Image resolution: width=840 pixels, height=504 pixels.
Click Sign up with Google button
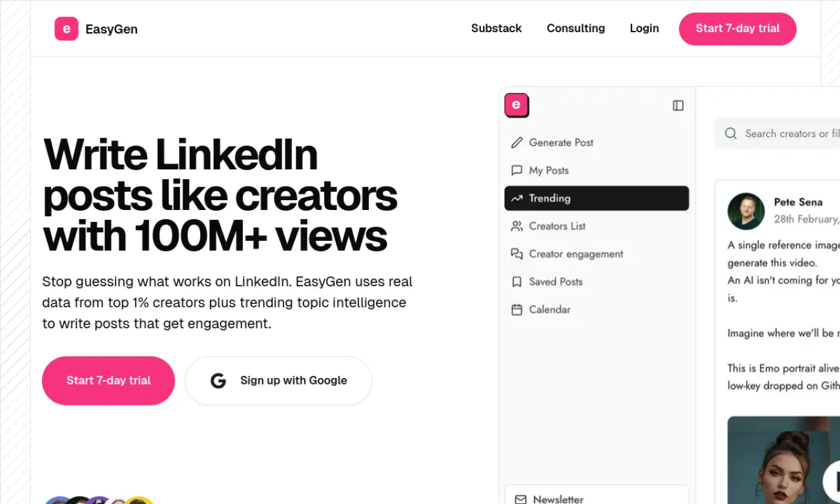tap(278, 381)
